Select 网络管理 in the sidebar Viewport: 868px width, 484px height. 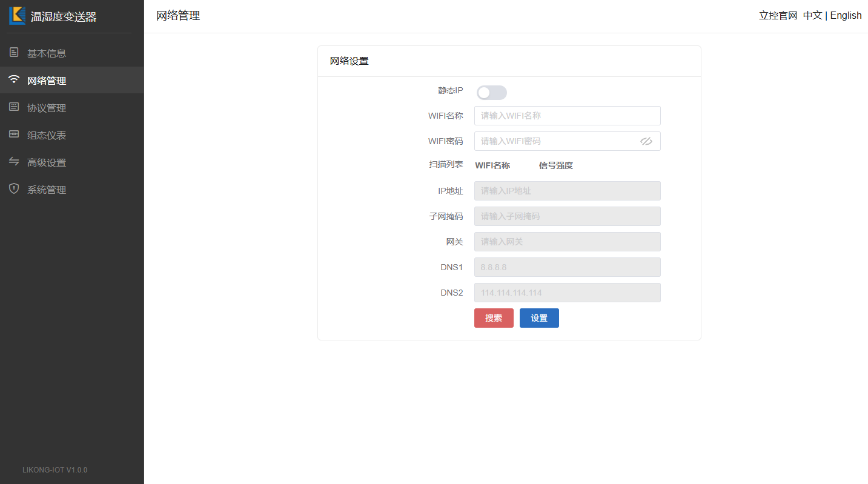(x=72, y=80)
